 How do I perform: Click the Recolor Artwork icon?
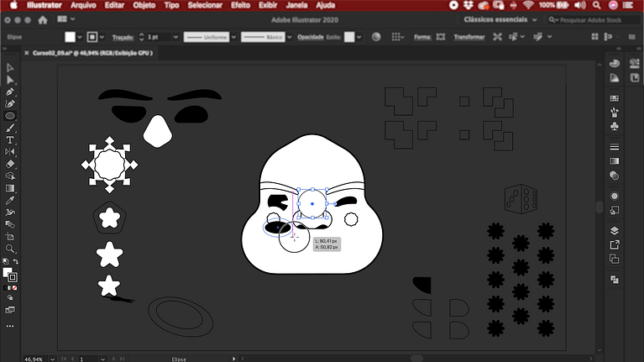pyautogui.click(x=375, y=37)
